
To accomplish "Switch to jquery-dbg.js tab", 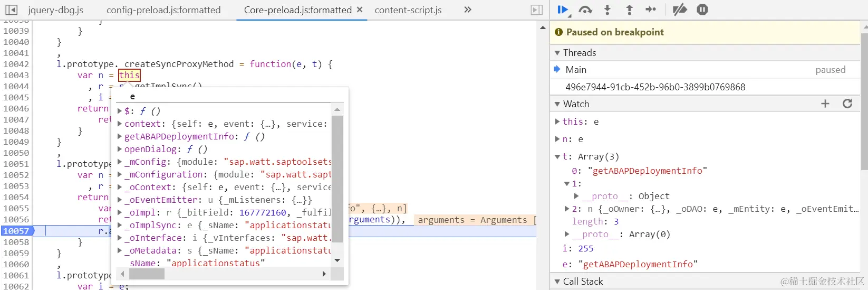I will [x=55, y=10].
